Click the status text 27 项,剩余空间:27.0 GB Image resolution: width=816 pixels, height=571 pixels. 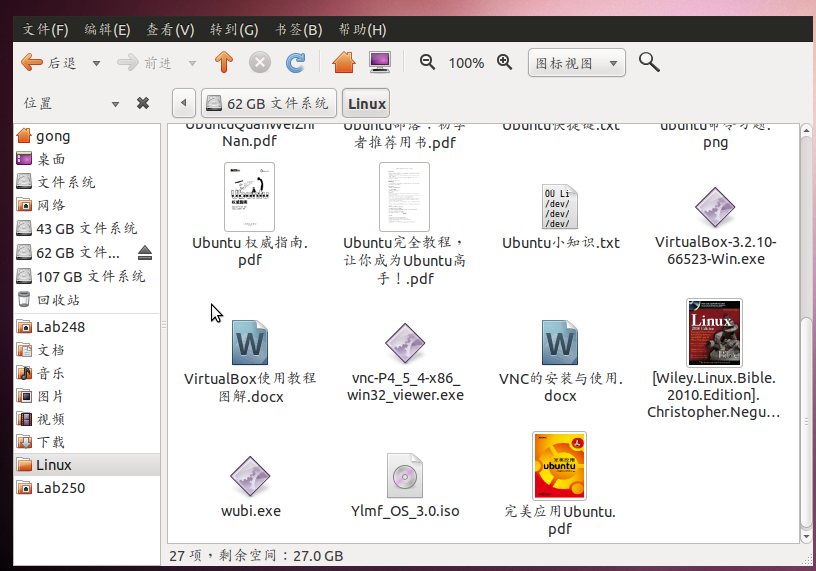coord(256,555)
